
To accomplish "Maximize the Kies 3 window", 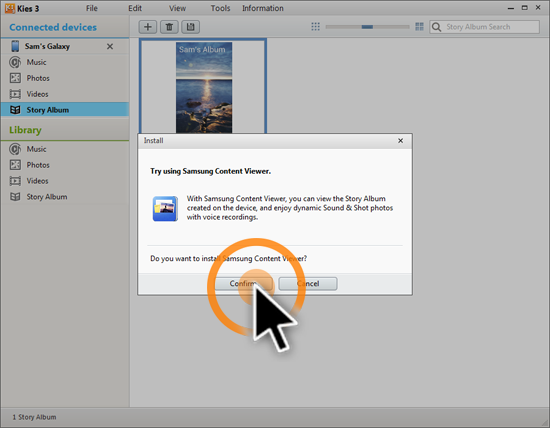I will coord(525,8).
